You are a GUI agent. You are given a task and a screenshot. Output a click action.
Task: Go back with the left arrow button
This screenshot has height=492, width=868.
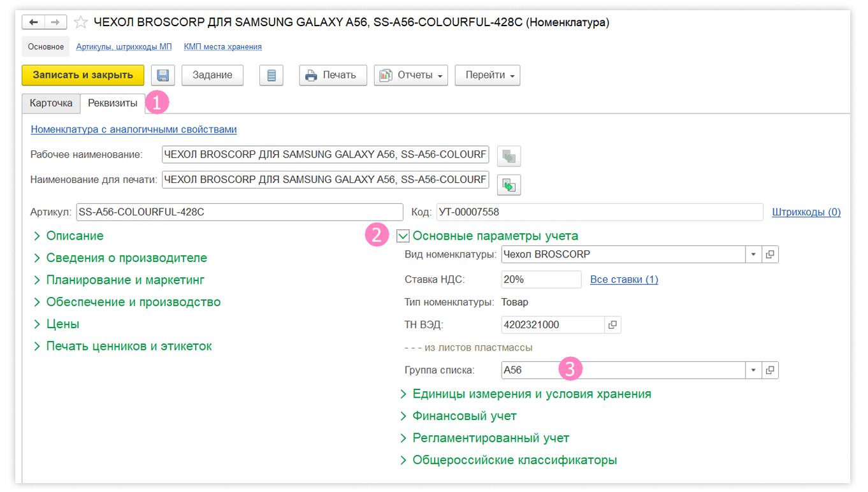34,22
